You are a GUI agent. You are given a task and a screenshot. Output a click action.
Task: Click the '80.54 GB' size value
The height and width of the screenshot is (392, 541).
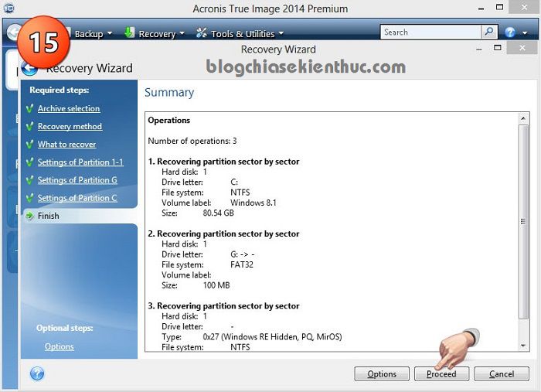tap(219, 213)
